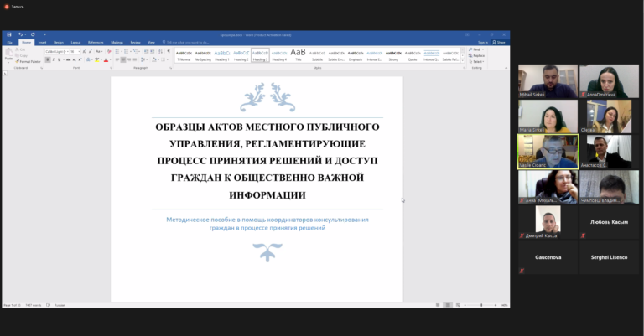Screen dimensions: 644x336
Task: Switch to Web Layout view in status bar
Action: tap(458, 305)
